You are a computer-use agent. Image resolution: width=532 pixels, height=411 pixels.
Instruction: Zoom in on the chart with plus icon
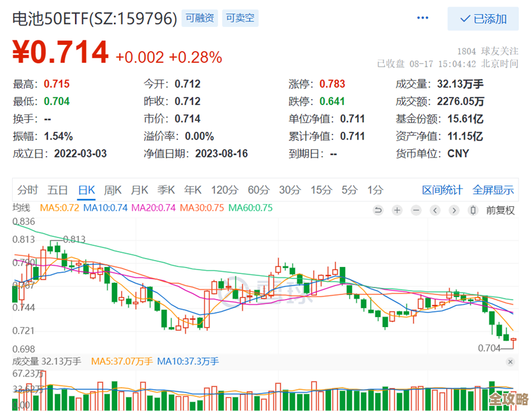point(396,209)
